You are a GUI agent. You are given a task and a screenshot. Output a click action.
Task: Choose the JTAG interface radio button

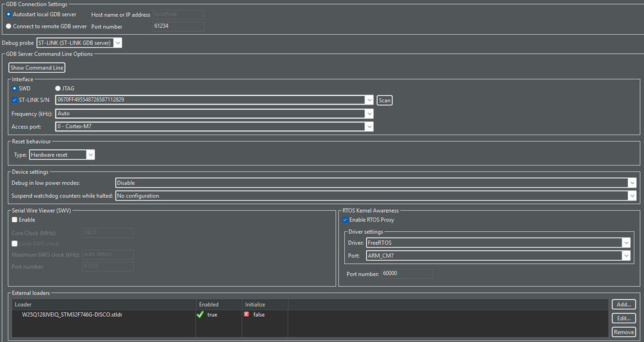58,88
